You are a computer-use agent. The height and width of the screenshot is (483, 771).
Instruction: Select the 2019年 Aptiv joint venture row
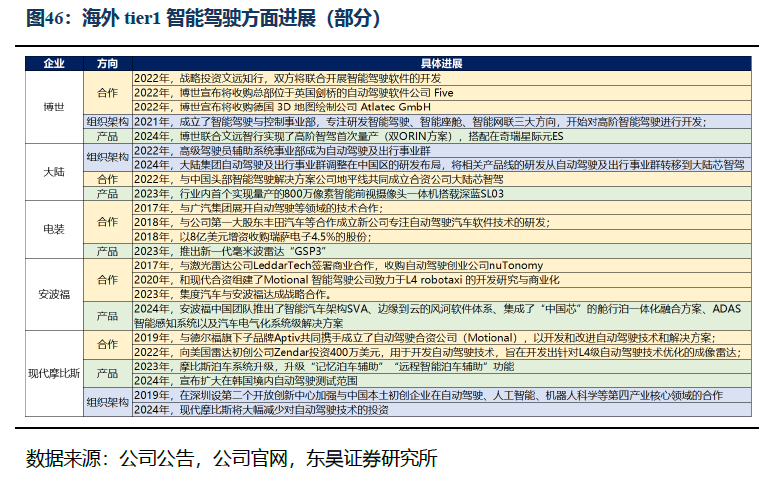[x=442, y=337]
